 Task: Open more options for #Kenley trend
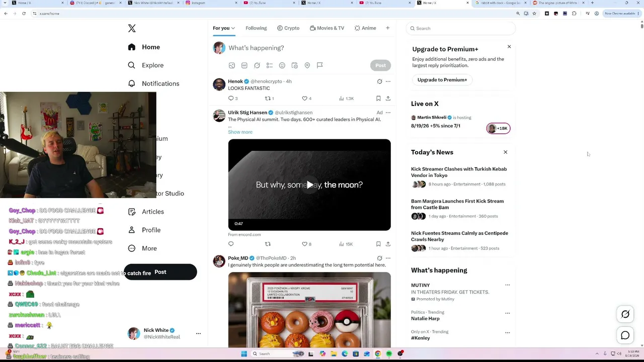click(507, 333)
